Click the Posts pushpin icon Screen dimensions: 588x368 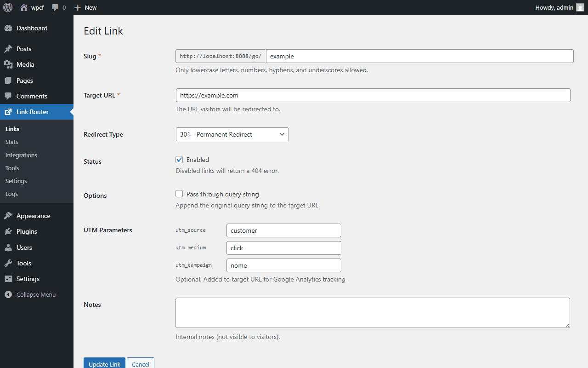pyautogui.click(x=9, y=48)
